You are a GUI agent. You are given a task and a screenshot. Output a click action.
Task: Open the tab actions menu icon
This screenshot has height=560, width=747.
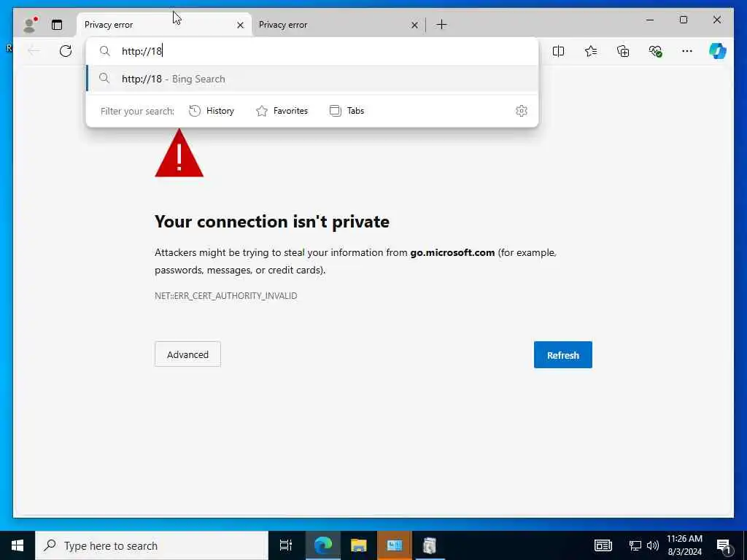pos(57,25)
